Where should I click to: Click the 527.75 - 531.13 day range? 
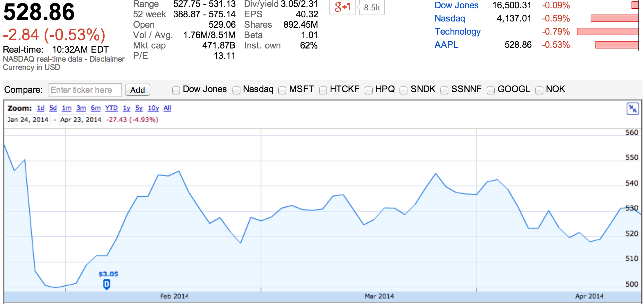[x=204, y=4]
